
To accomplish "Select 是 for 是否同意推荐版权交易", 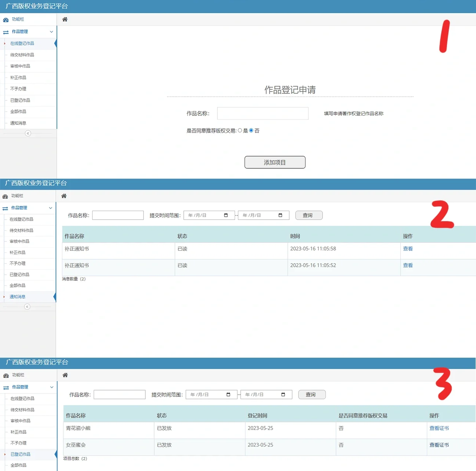I will click(240, 130).
